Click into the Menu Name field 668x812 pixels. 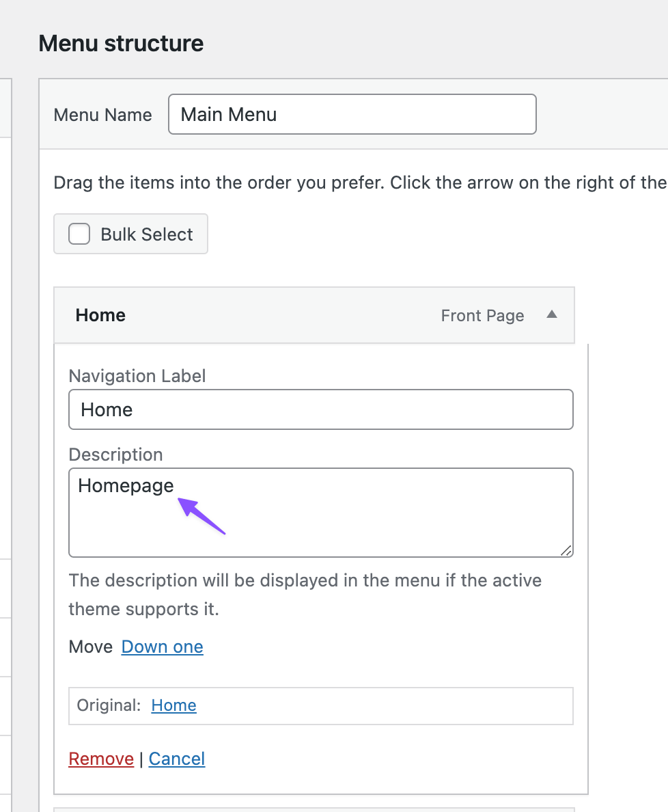(x=352, y=114)
